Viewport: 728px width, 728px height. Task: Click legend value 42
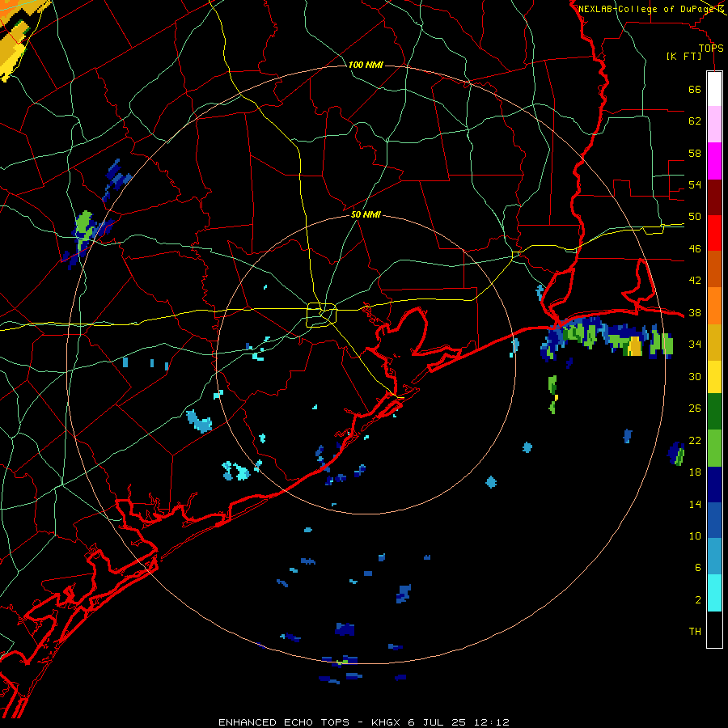pyautogui.click(x=695, y=281)
